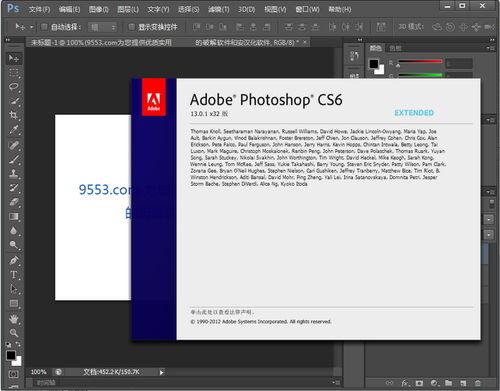Viewport: 500px width, 391px height.
Task: Open the 文件(F) File menu
Action: (x=39, y=9)
